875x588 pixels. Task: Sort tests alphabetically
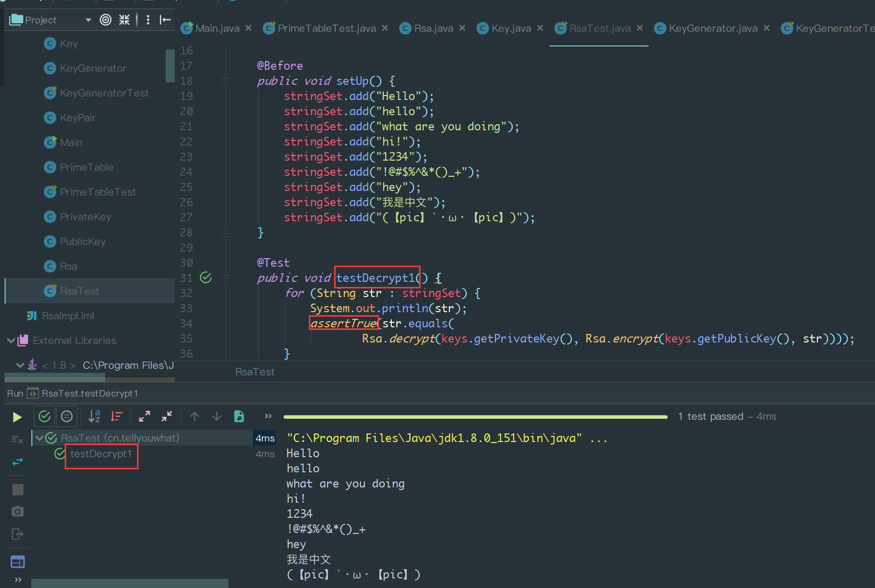pyautogui.click(x=95, y=416)
